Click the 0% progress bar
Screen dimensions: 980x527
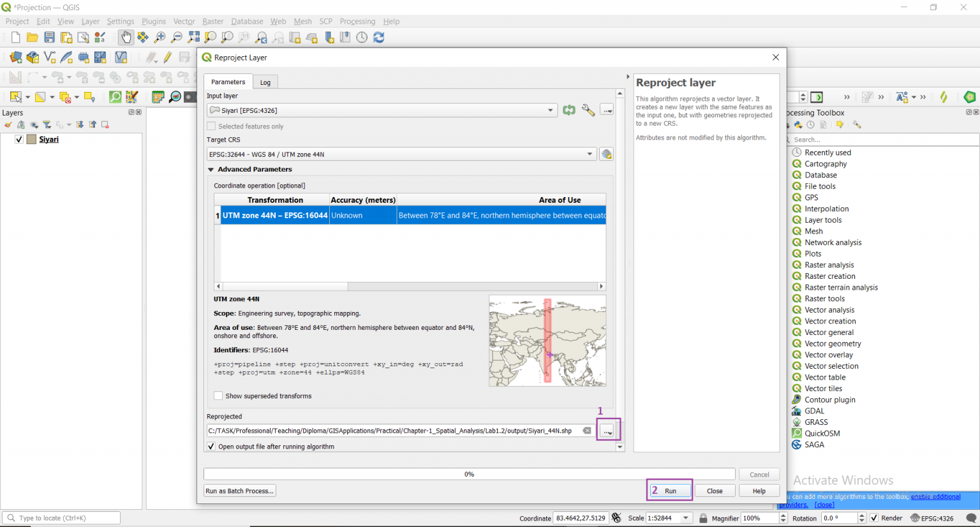point(469,474)
